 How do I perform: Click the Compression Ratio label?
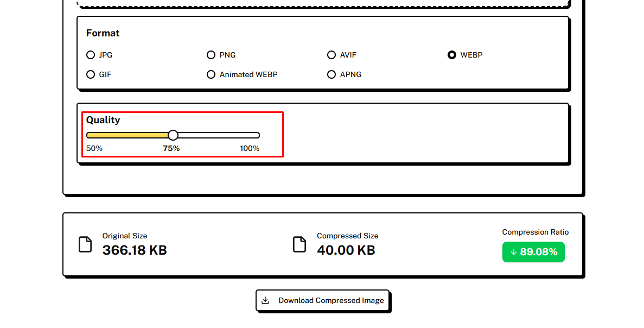tap(535, 232)
